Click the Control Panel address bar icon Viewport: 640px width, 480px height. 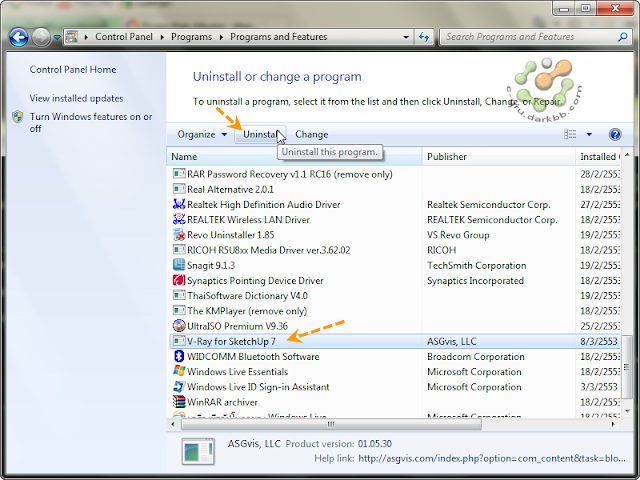[72, 37]
